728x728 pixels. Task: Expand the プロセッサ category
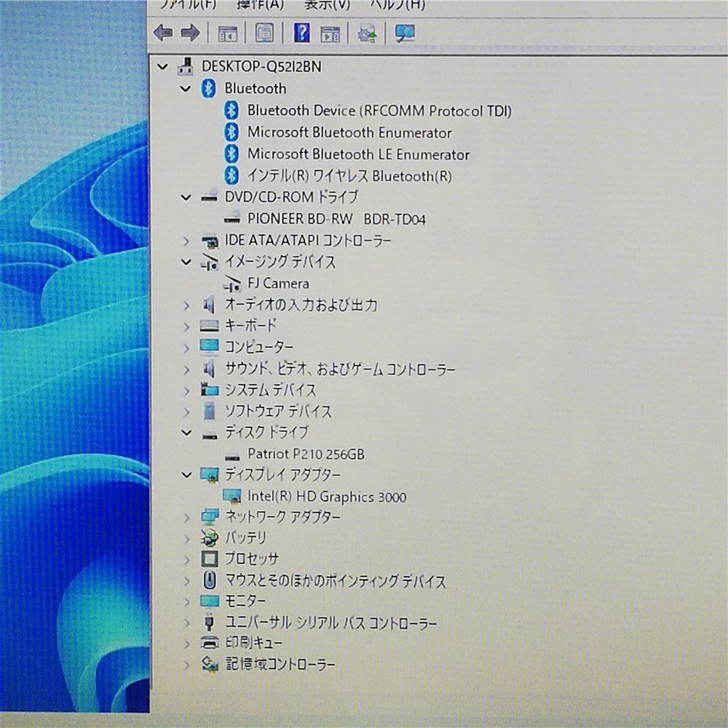[186, 559]
